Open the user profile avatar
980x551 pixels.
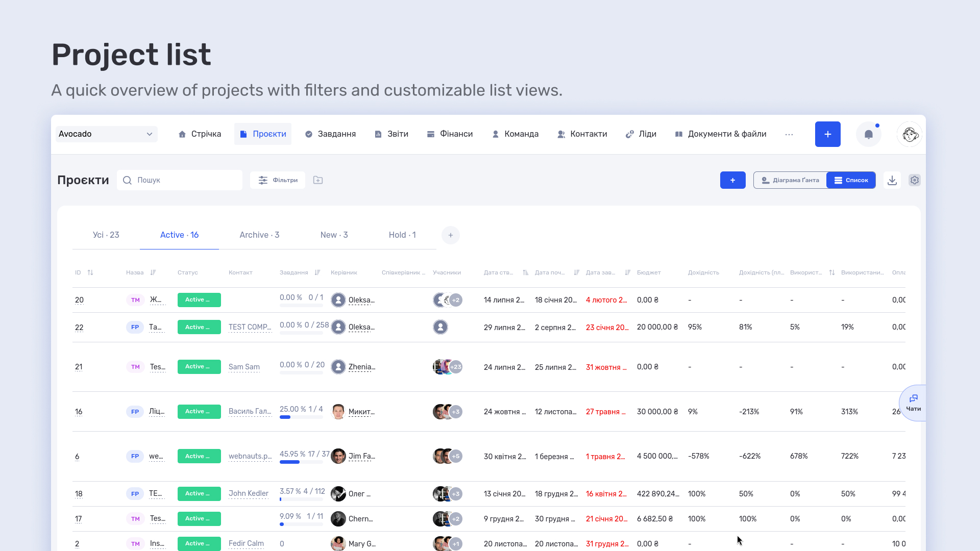(910, 134)
